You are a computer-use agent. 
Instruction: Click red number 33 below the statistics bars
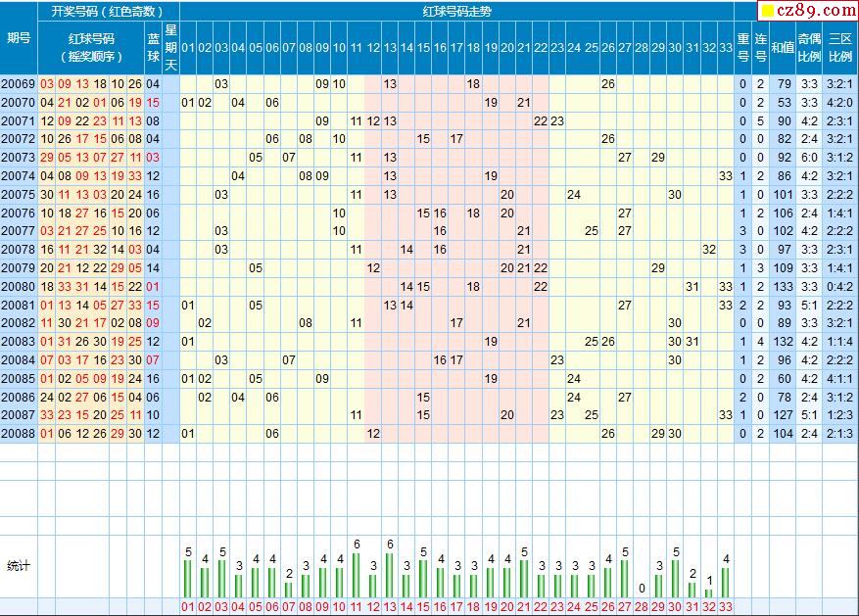726,606
